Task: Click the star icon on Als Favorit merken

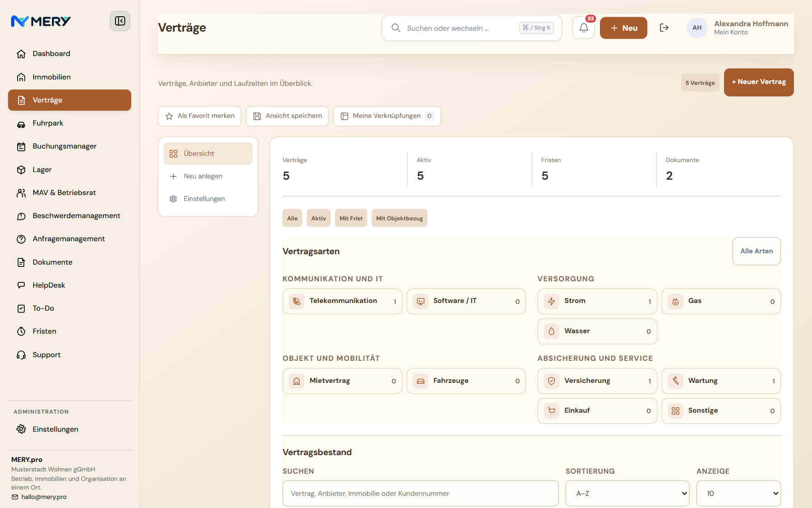Action: tap(169, 116)
